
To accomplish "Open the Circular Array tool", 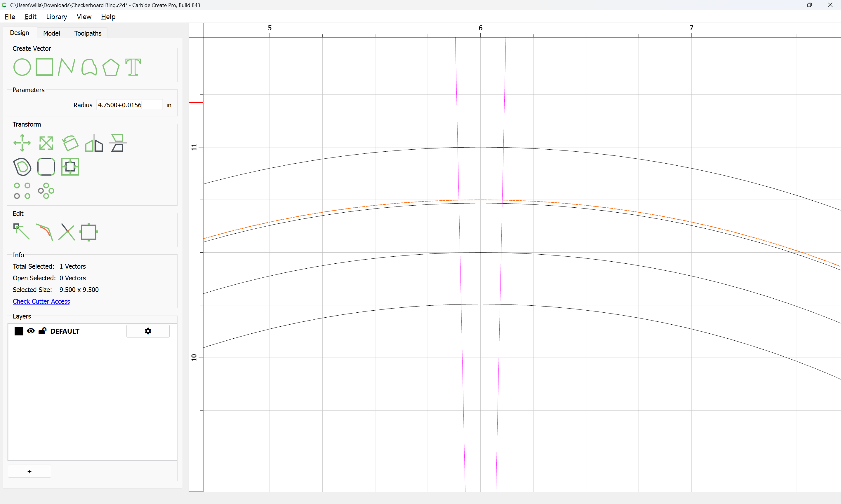I will [46, 190].
